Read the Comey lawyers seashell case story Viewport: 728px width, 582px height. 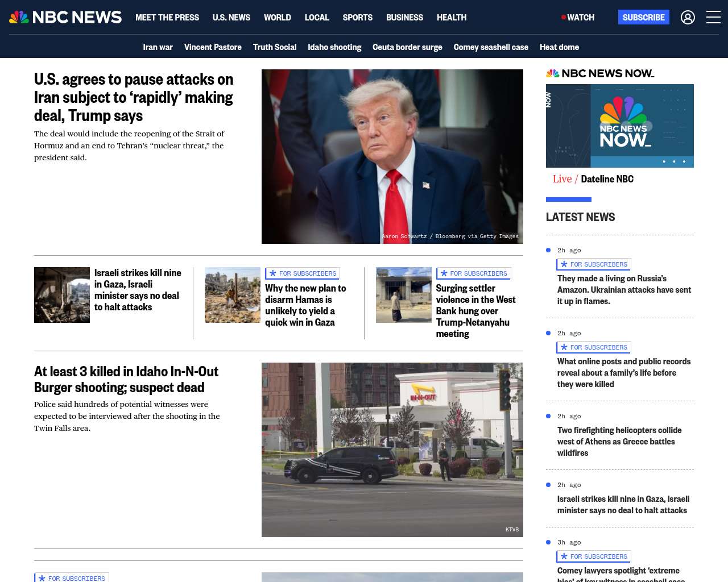(621, 573)
